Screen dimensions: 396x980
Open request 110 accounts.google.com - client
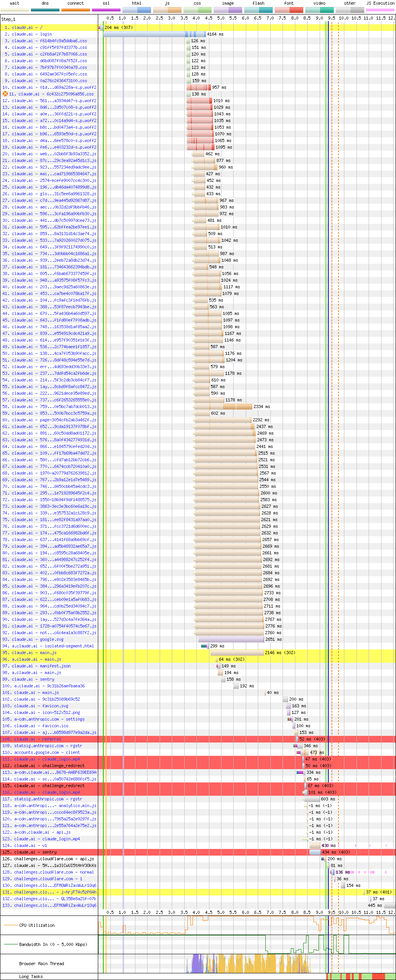[47, 752]
